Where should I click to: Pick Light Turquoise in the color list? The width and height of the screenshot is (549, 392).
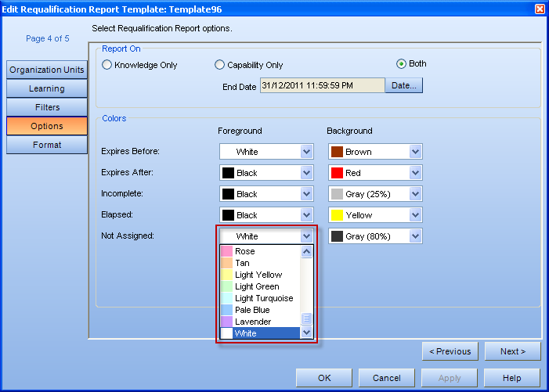coord(264,298)
